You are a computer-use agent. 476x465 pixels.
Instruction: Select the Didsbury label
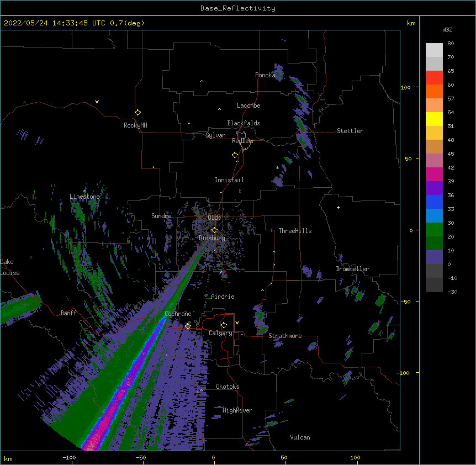click(212, 238)
